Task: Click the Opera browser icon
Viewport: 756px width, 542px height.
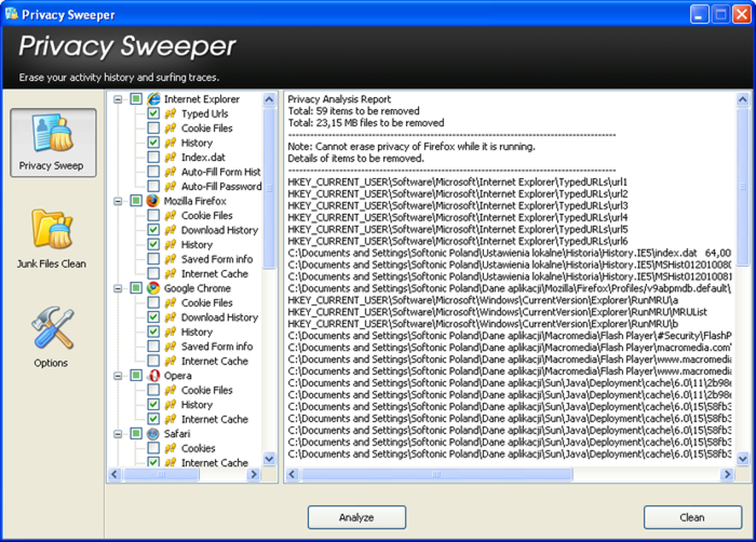Action: point(153,375)
